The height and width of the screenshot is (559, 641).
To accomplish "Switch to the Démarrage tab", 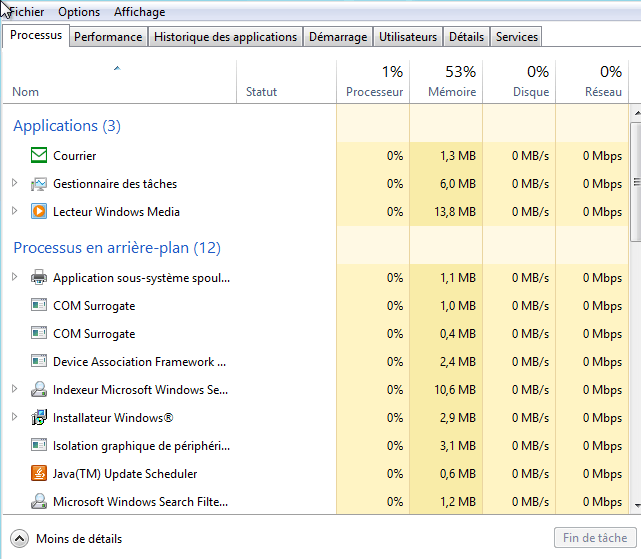I will pyautogui.click(x=338, y=37).
